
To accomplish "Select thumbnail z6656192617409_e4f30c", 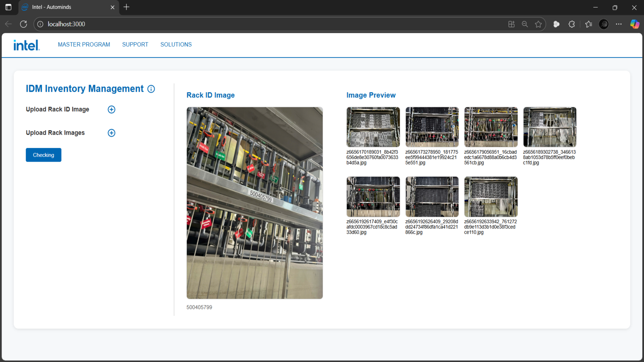I will pos(373,197).
